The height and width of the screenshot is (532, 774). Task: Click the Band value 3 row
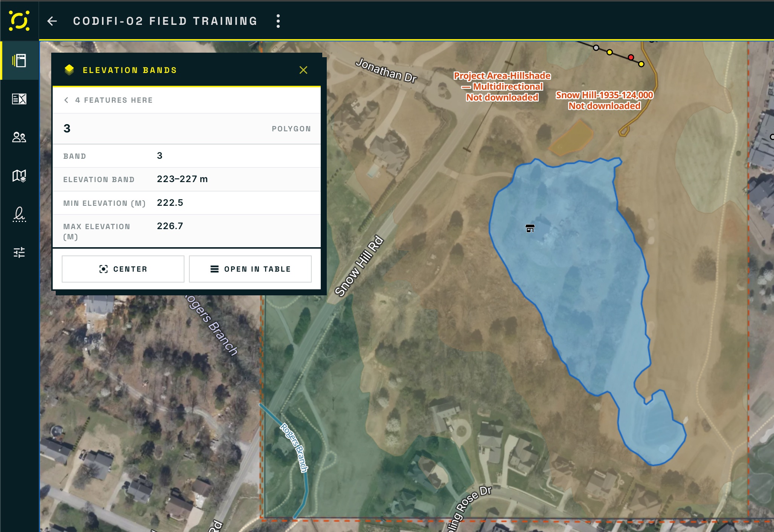187,156
